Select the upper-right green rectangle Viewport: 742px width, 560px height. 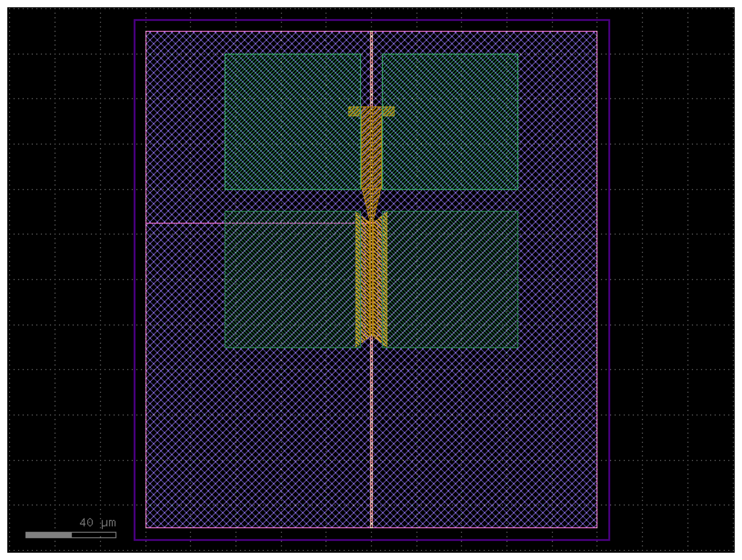pyautogui.click(x=450, y=122)
